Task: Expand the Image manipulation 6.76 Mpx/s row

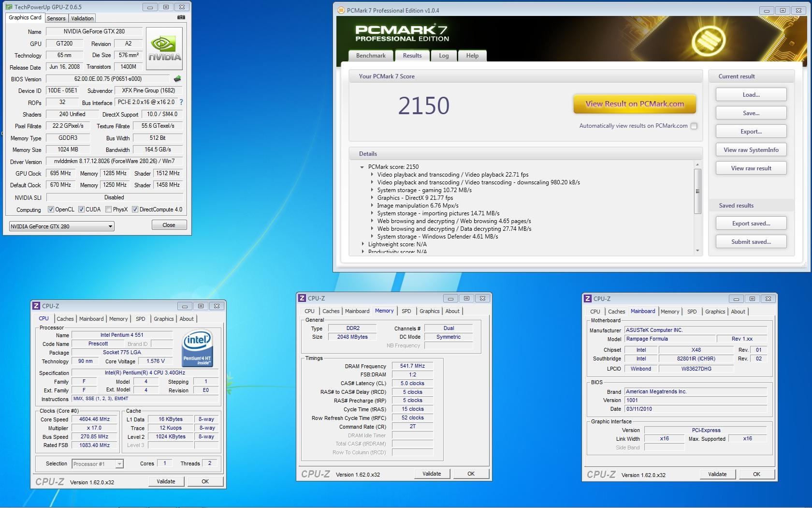Action: (x=372, y=206)
